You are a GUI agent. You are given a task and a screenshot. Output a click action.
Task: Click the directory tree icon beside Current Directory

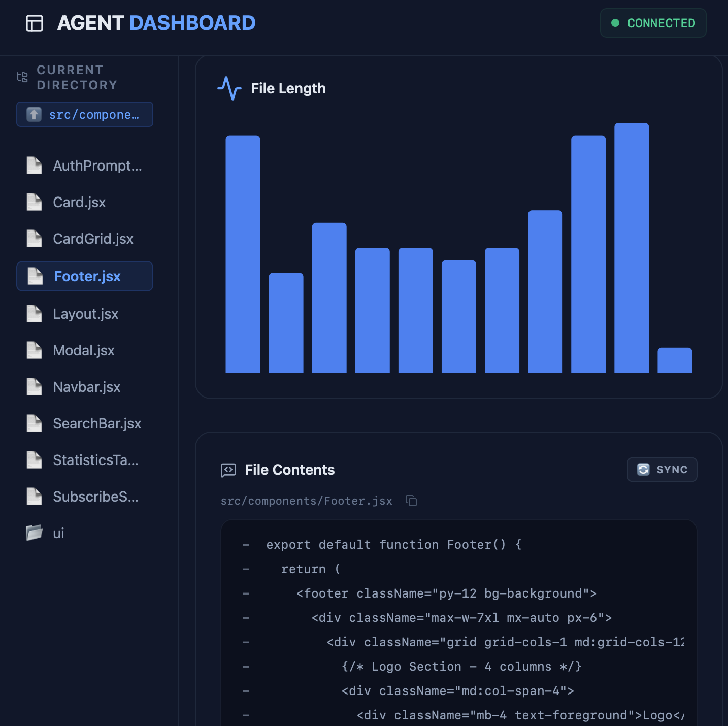click(22, 77)
